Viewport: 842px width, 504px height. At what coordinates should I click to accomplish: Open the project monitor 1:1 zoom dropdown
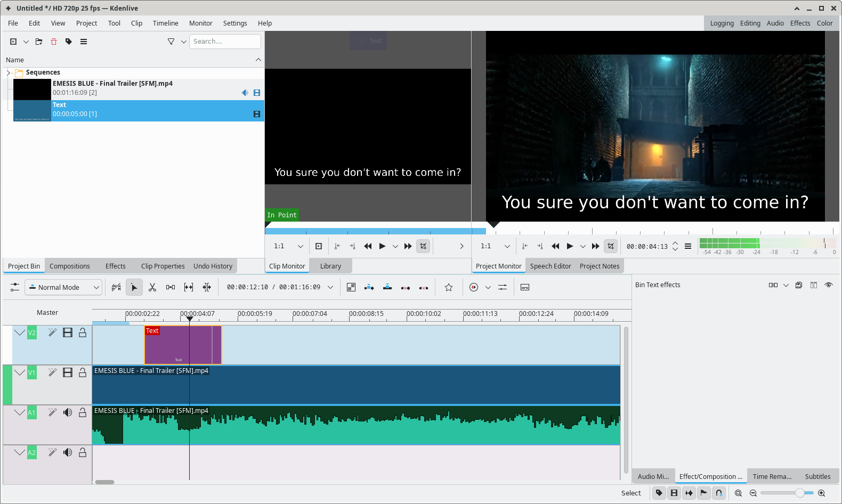[495, 246]
